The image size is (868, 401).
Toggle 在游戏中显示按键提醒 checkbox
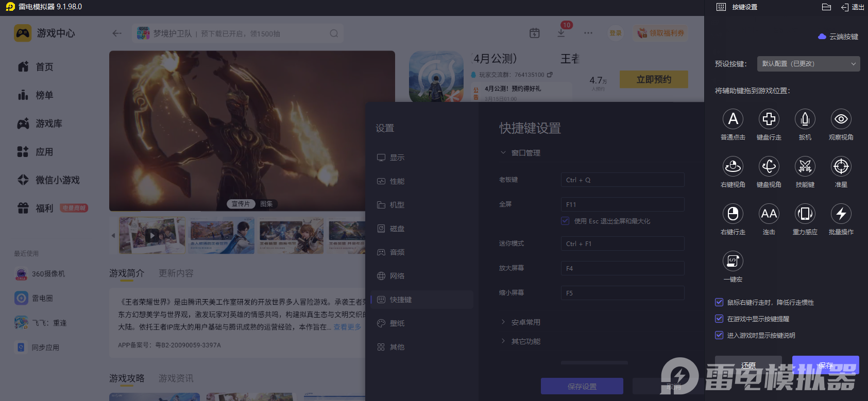719,319
